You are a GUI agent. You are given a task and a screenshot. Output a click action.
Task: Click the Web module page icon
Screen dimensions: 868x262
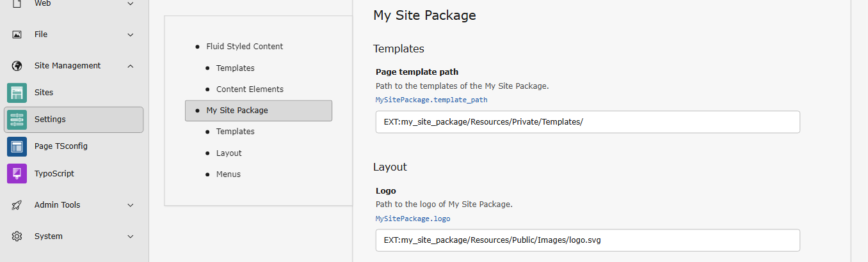[17, 3]
